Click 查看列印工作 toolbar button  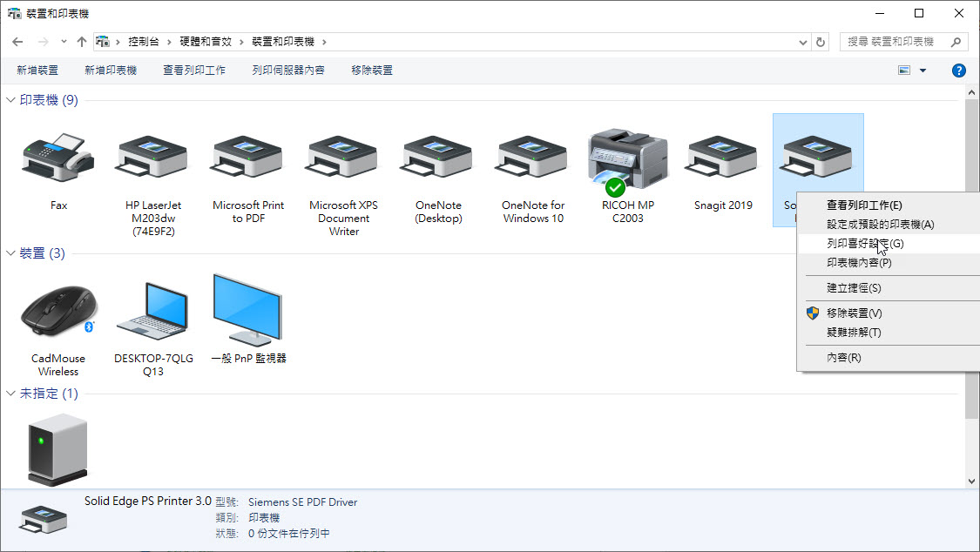point(193,70)
